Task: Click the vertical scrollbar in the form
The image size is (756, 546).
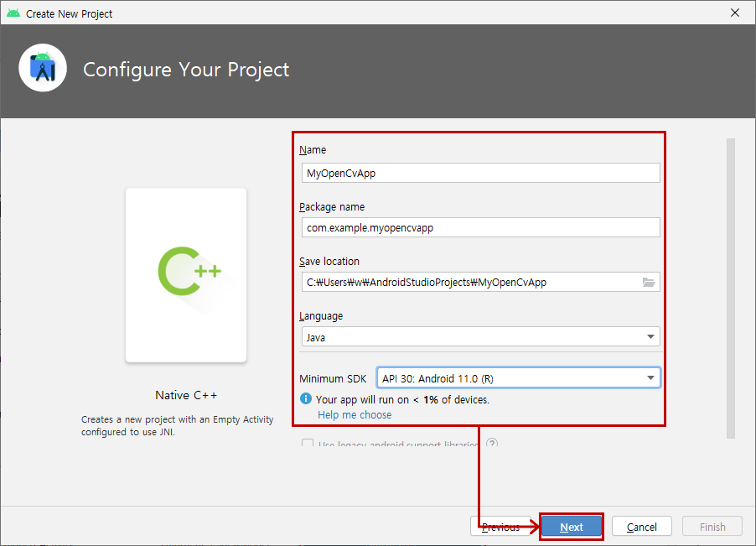Action: 731,289
